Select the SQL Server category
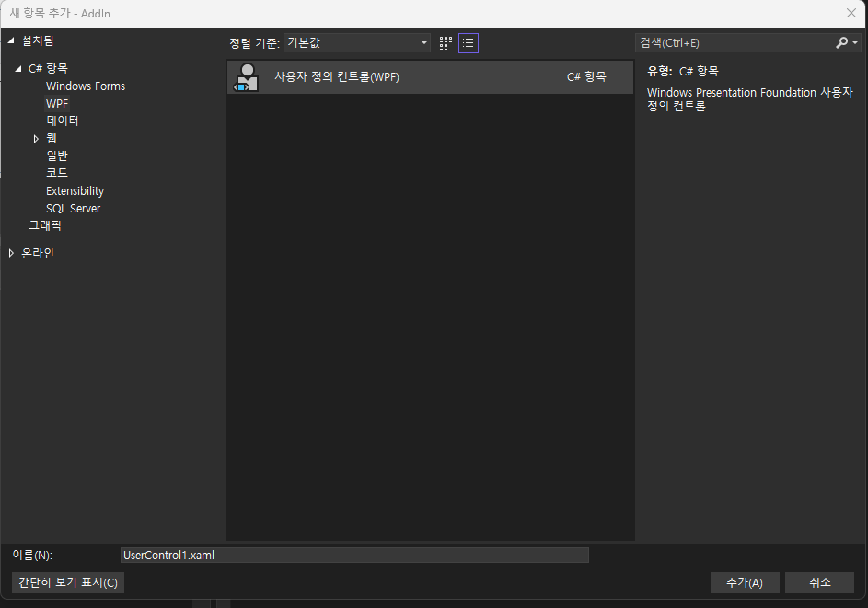The width and height of the screenshot is (868, 608). coord(73,209)
